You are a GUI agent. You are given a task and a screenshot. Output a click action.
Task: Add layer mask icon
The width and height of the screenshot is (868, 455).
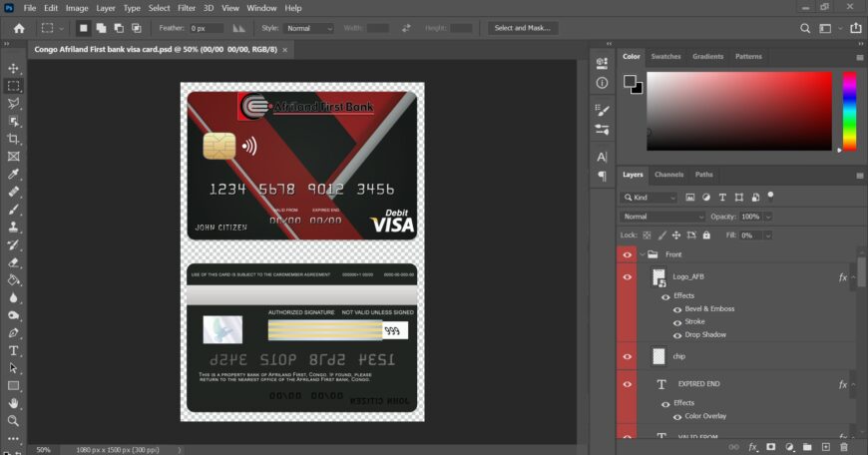click(x=770, y=447)
